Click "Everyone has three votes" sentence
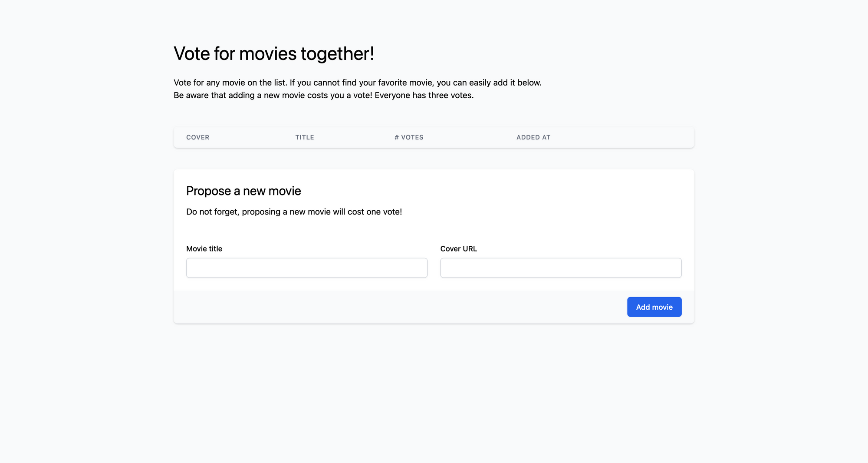The width and height of the screenshot is (868, 463). click(x=424, y=95)
